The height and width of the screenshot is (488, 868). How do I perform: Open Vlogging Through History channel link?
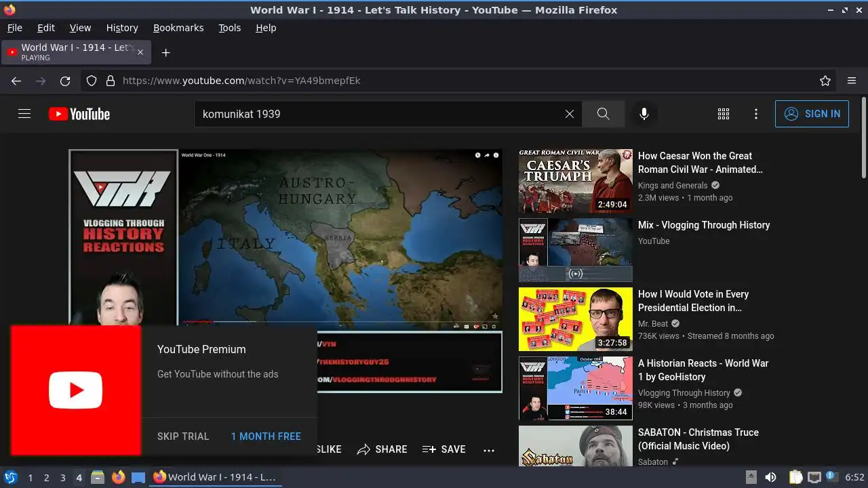[684, 393]
